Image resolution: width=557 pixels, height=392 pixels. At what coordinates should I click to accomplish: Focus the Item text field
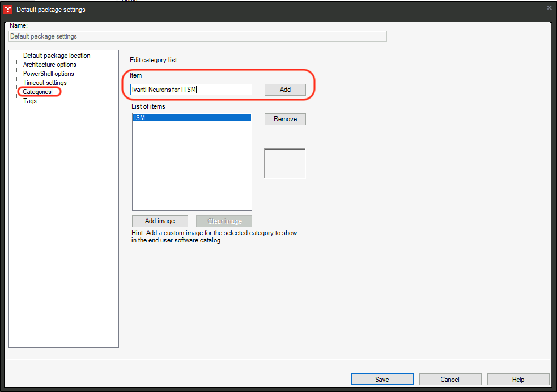pos(191,90)
